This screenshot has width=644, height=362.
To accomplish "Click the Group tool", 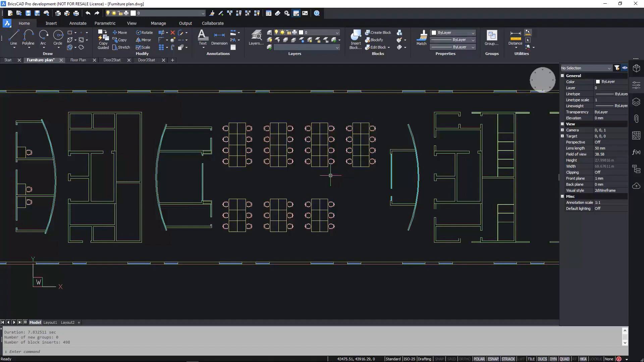I will coord(492,38).
